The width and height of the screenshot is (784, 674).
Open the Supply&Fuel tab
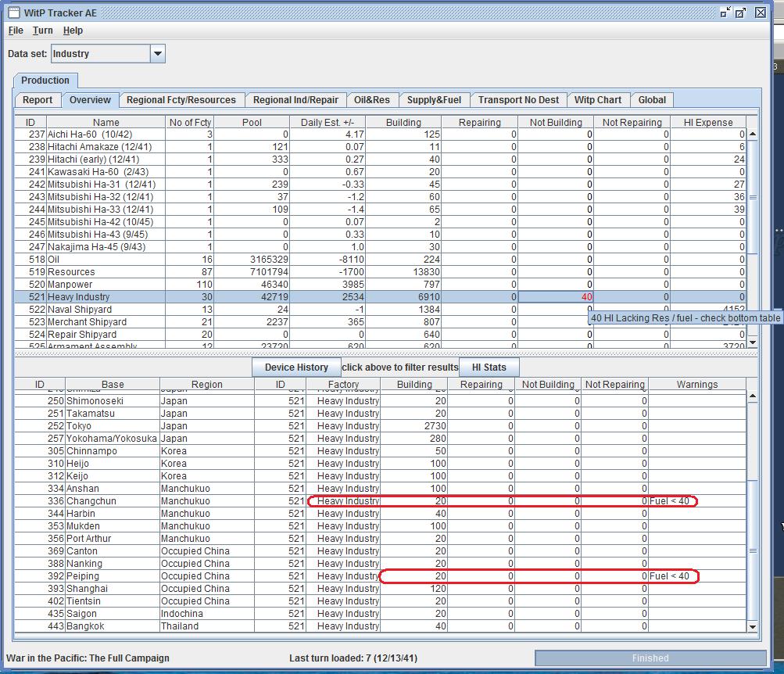(434, 100)
